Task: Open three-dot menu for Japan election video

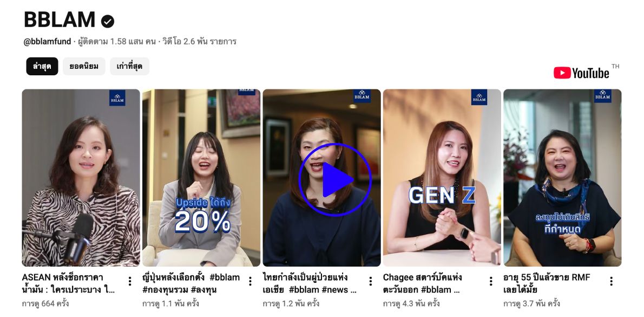Action: coord(250,281)
